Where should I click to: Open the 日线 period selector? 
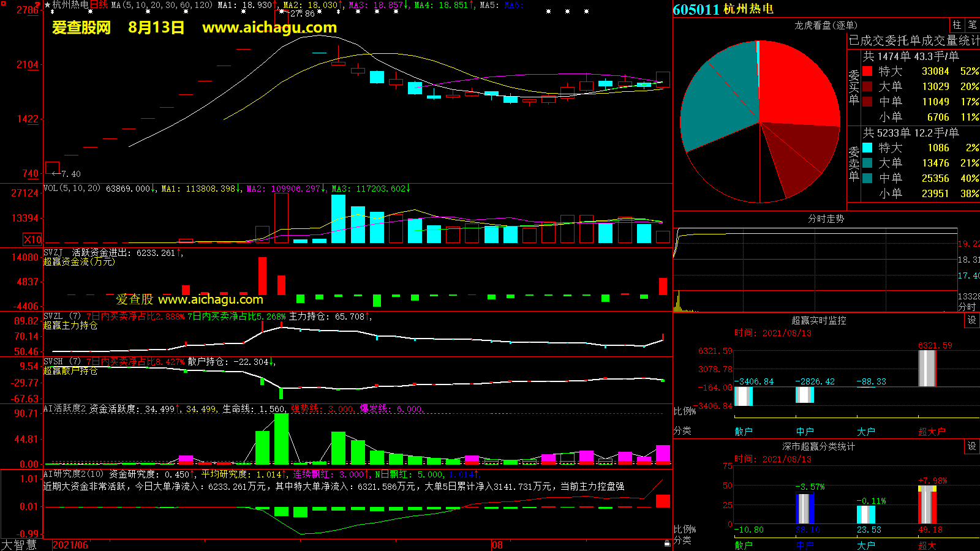[x=99, y=5]
